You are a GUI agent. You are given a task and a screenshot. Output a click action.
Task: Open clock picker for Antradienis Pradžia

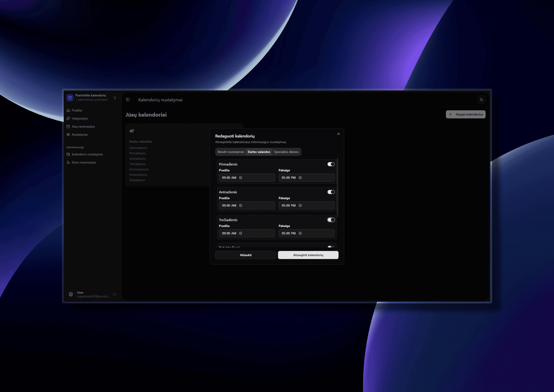[241, 205]
